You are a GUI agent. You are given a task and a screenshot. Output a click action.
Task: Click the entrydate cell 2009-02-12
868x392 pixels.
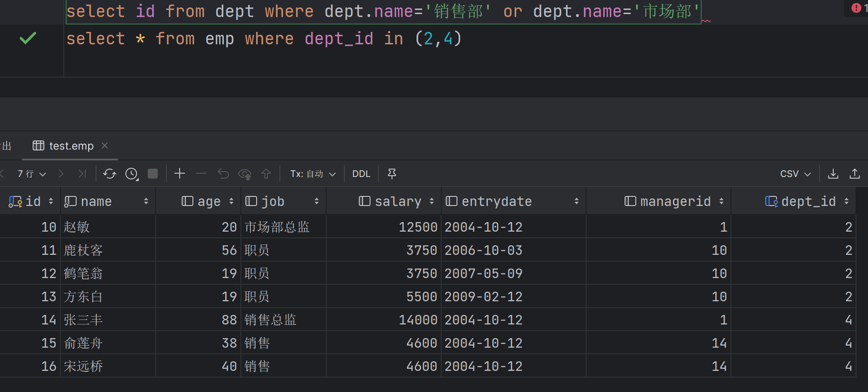click(514, 296)
